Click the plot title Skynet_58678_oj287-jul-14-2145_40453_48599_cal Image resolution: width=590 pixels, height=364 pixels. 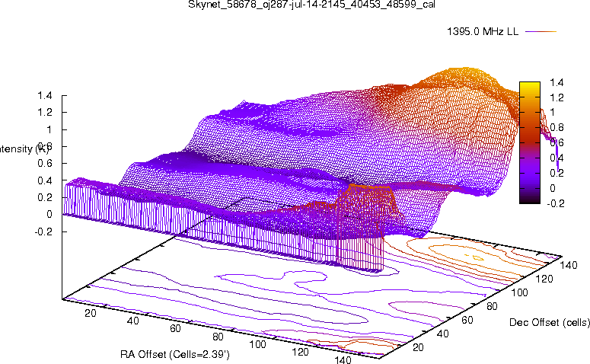(x=311, y=5)
